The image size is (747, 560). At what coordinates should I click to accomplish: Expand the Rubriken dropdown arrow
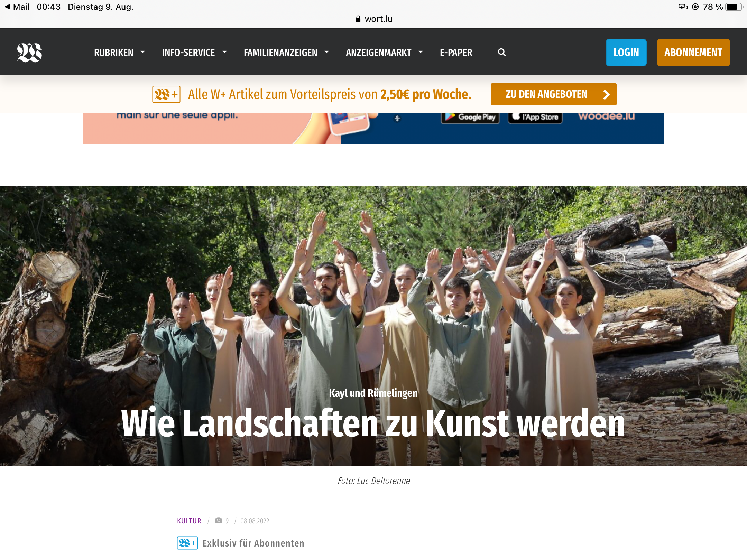point(142,52)
